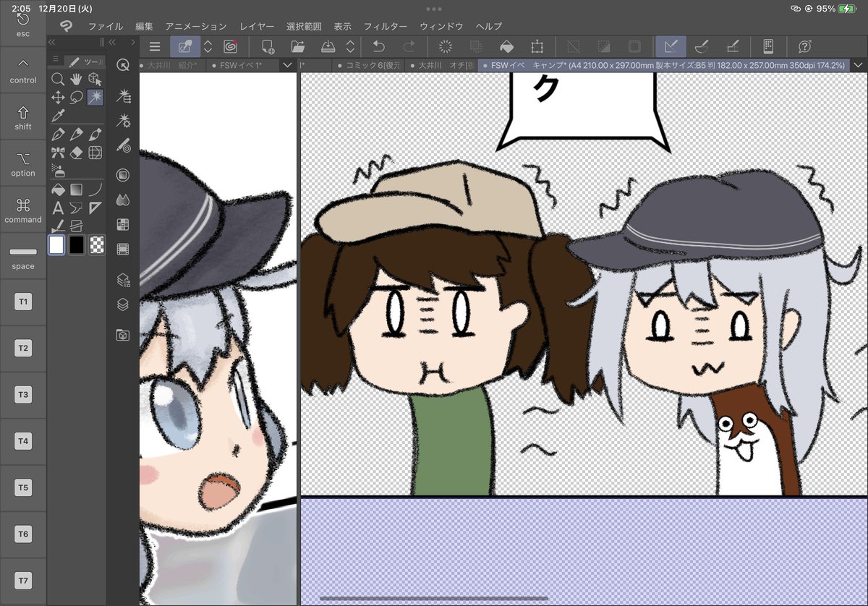Open the Clip Studio launcher icon
Image resolution: width=868 pixels, height=606 pixels.
click(67, 26)
